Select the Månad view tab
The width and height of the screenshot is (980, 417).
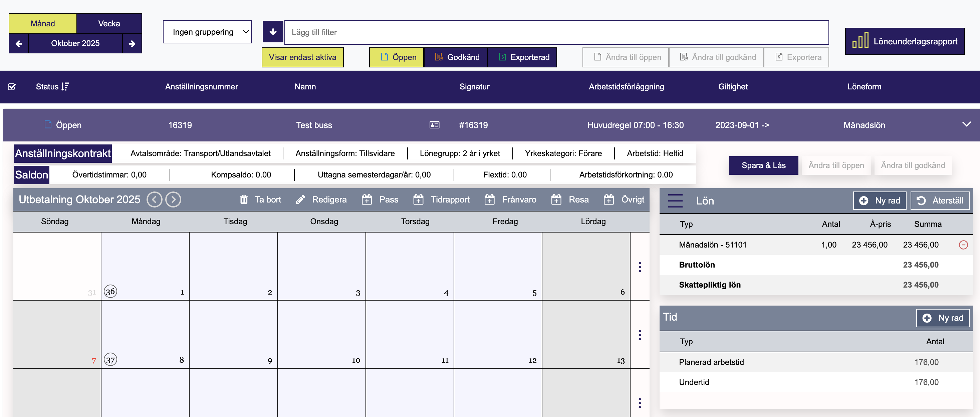tap(42, 23)
